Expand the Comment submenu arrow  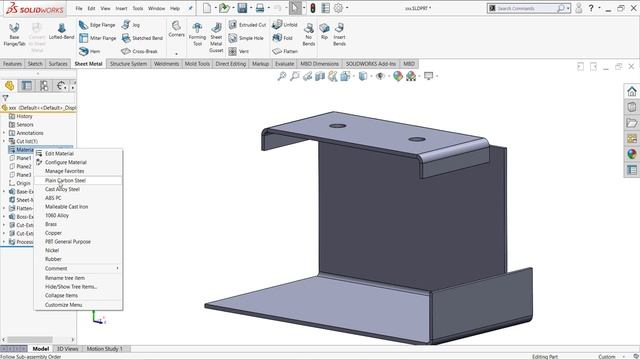[118, 268]
